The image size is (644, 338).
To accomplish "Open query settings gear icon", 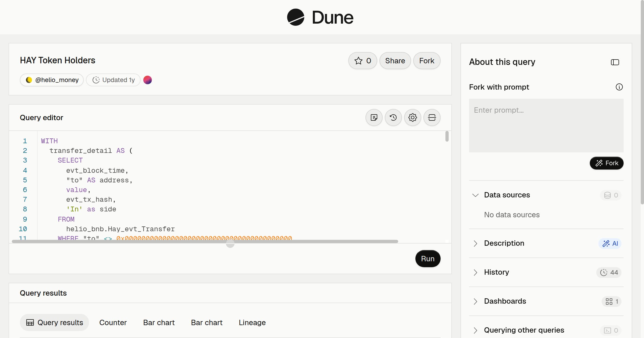I will coord(412,117).
